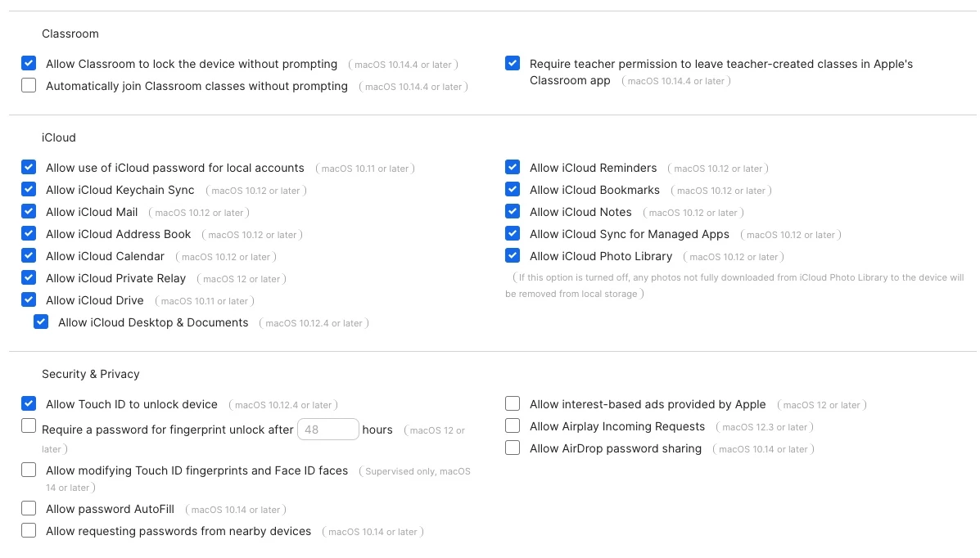Toggle Require teacher permission to leave classes
Screen dimensions: 980x558
click(x=513, y=63)
